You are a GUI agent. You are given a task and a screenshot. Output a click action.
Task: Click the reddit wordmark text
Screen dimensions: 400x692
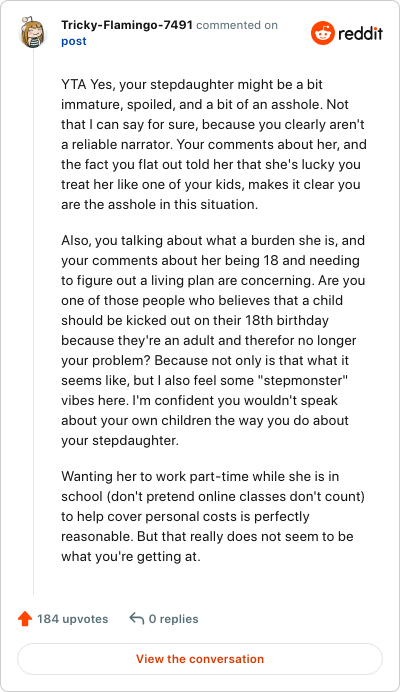pyautogui.click(x=360, y=34)
